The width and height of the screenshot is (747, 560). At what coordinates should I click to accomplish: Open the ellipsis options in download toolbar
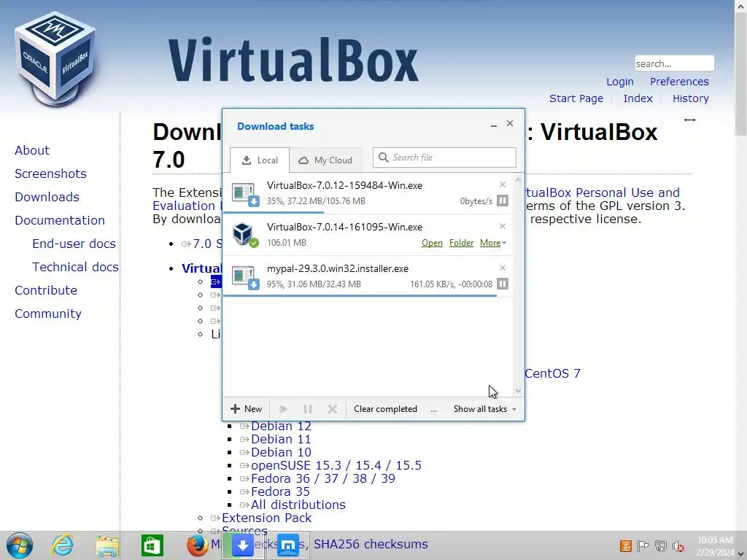click(x=433, y=410)
